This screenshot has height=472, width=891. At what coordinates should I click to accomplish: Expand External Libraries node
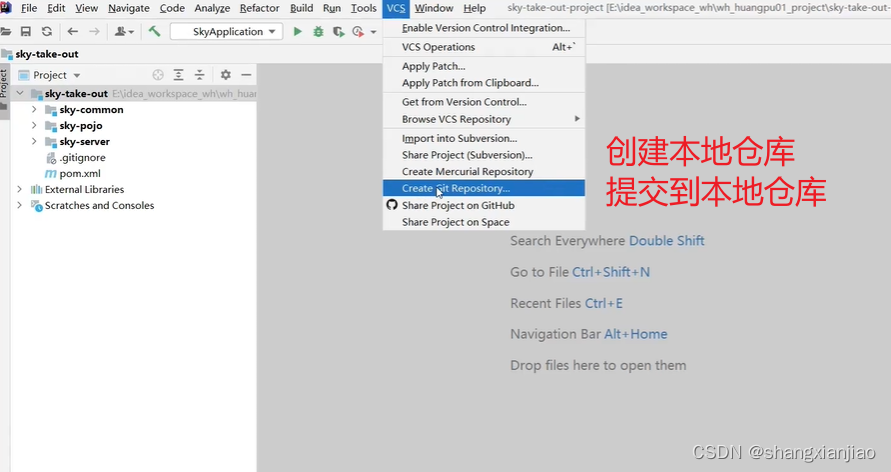[19, 189]
